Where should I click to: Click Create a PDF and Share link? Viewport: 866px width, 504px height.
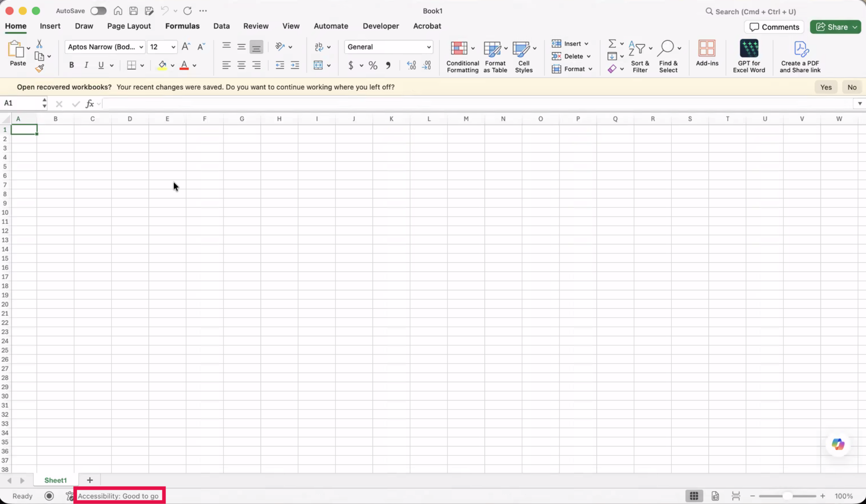pos(800,57)
